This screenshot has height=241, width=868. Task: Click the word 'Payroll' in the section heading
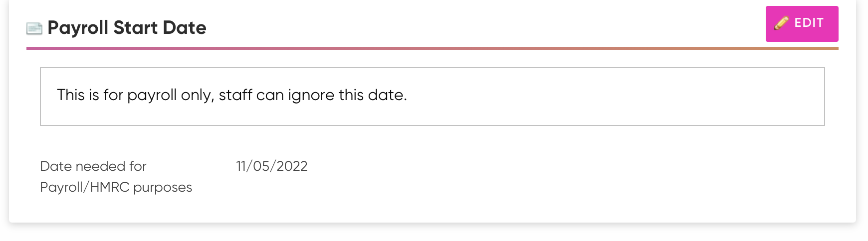tap(78, 28)
